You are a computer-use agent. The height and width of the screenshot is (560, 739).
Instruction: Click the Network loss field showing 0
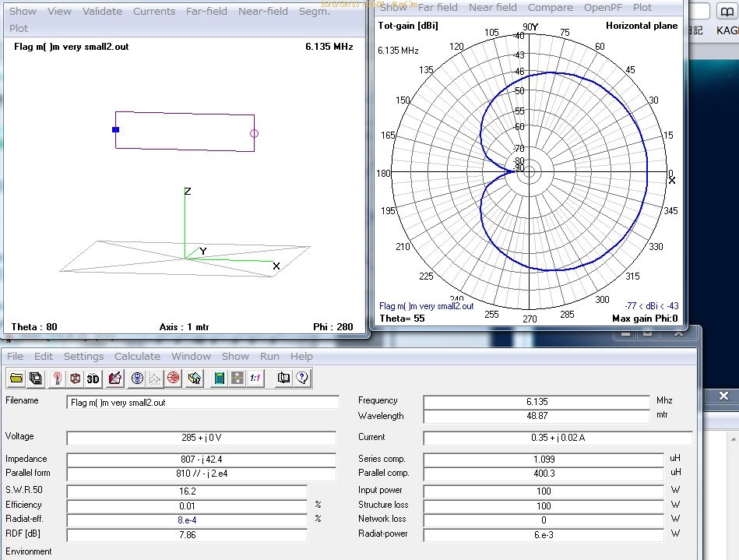pyautogui.click(x=544, y=520)
